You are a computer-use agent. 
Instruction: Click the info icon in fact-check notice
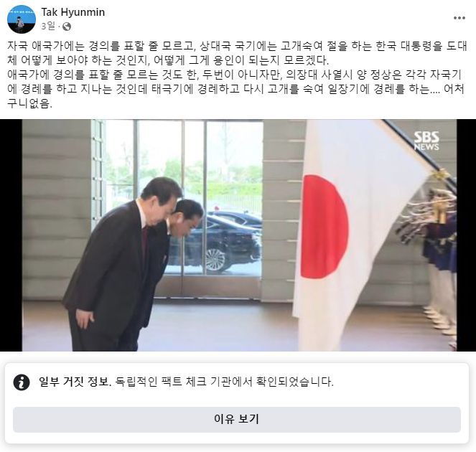coord(22,382)
